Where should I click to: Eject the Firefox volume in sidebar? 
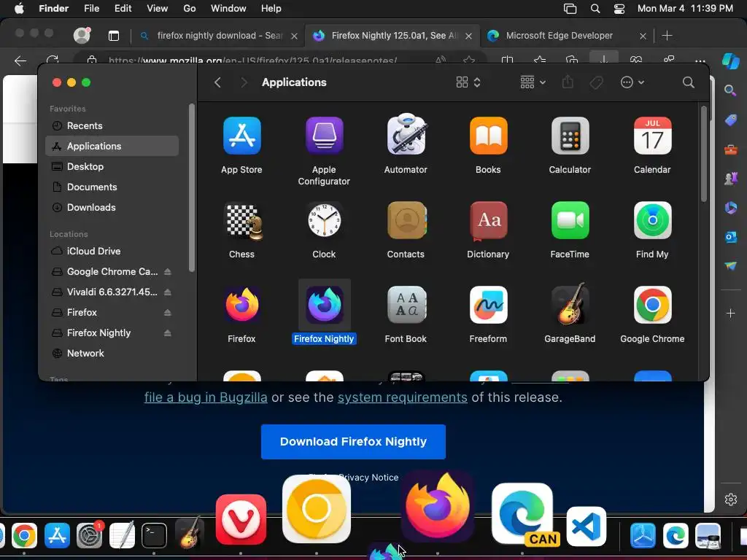pyautogui.click(x=168, y=312)
